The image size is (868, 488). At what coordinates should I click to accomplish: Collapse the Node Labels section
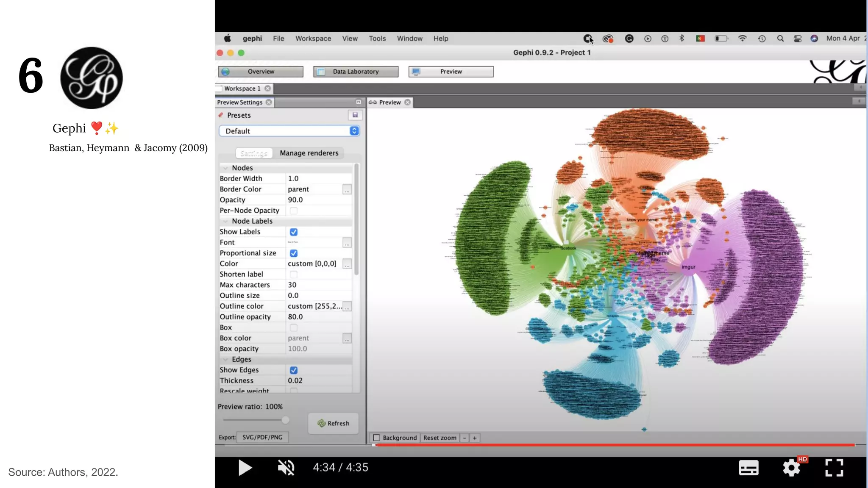225,221
